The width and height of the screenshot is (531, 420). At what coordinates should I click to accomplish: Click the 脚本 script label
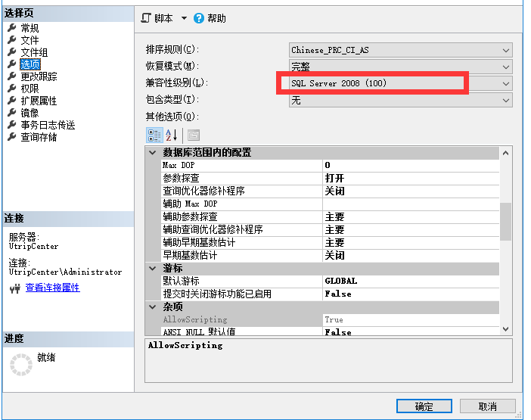click(163, 18)
